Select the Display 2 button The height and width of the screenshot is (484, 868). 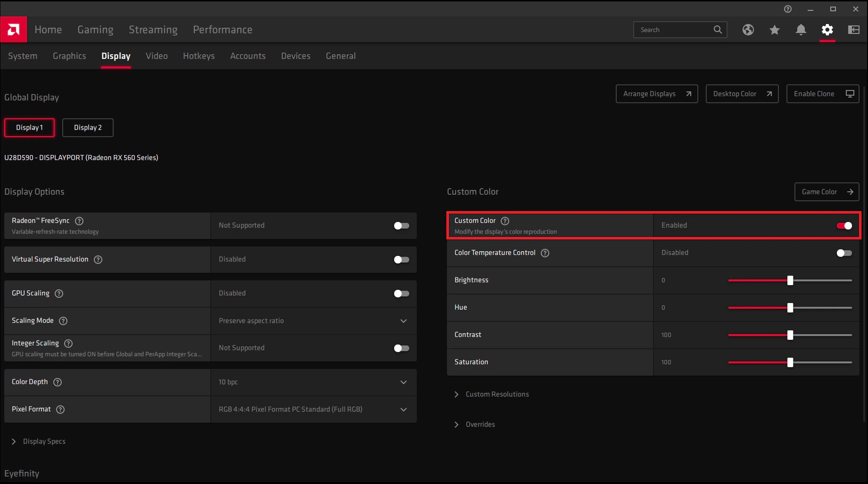coord(88,128)
